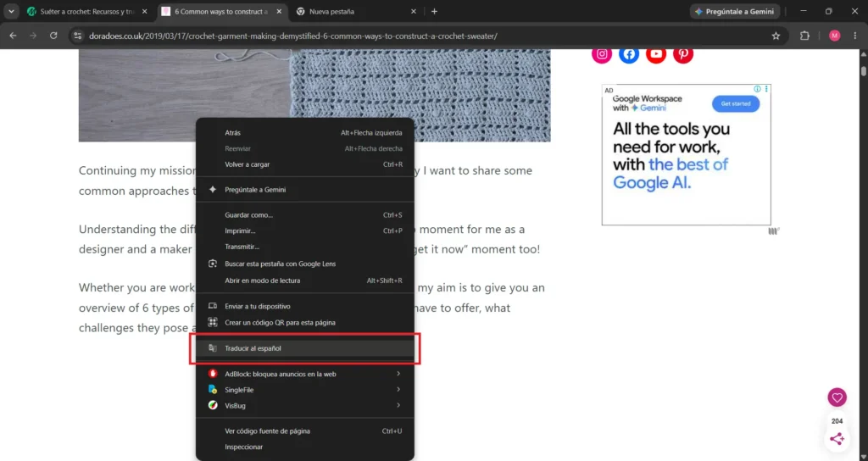Choose Imprimir... menu entry
This screenshot has width=868, height=461.
(305, 230)
